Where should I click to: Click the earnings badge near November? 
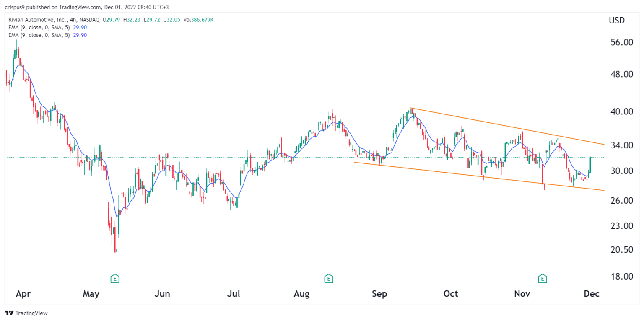pyautogui.click(x=542, y=278)
